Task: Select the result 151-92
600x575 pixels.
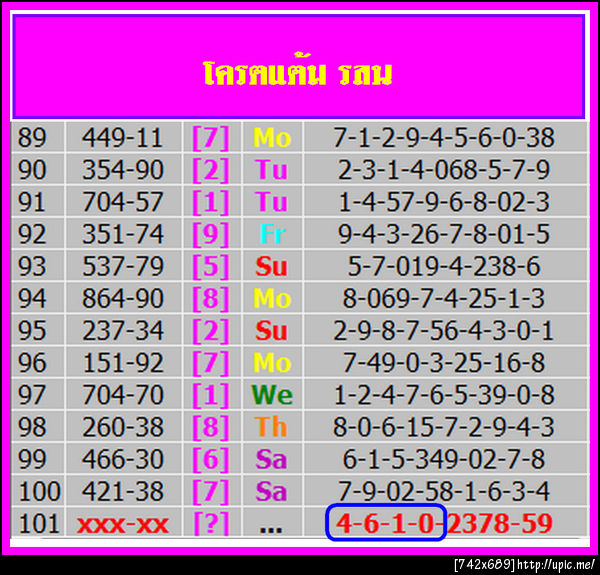Action: coord(122,362)
